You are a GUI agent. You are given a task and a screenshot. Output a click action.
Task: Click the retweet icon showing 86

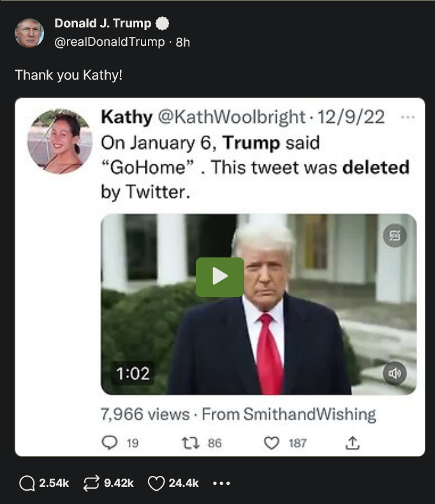(191, 443)
